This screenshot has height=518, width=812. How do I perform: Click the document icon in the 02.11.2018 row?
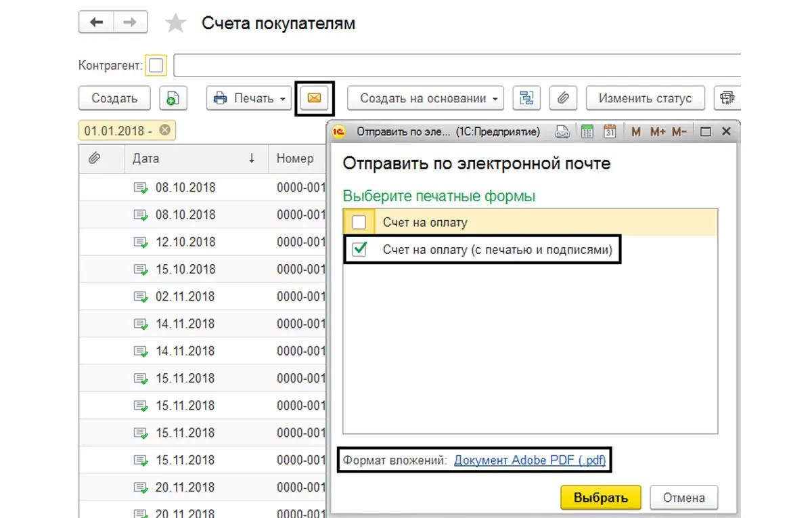[x=141, y=297]
